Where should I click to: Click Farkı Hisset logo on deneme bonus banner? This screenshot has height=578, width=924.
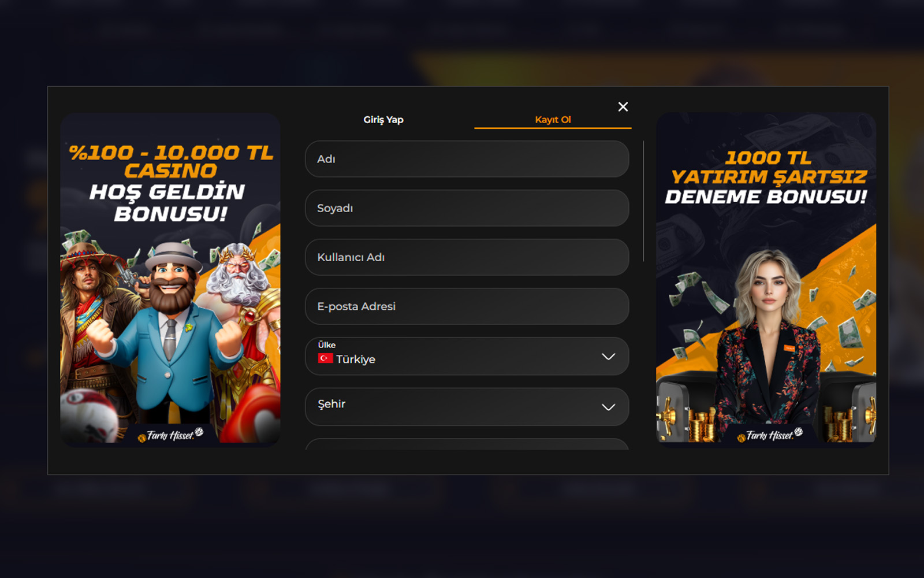point(770,435)
